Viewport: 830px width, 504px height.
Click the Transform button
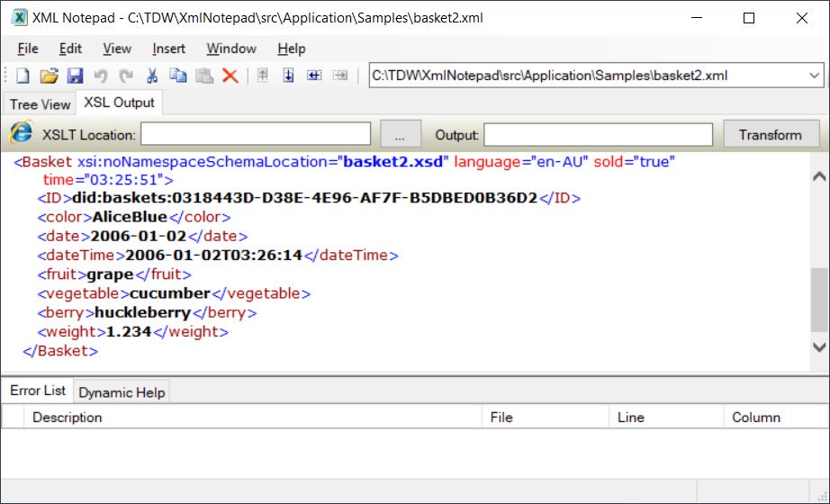tap(771, 135)
